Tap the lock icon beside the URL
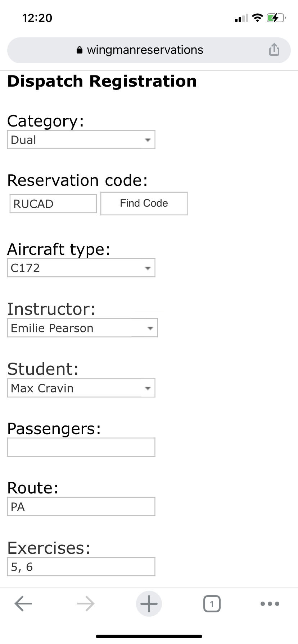Viewport: 298px width, 644px height. click(x=80, y=50)
